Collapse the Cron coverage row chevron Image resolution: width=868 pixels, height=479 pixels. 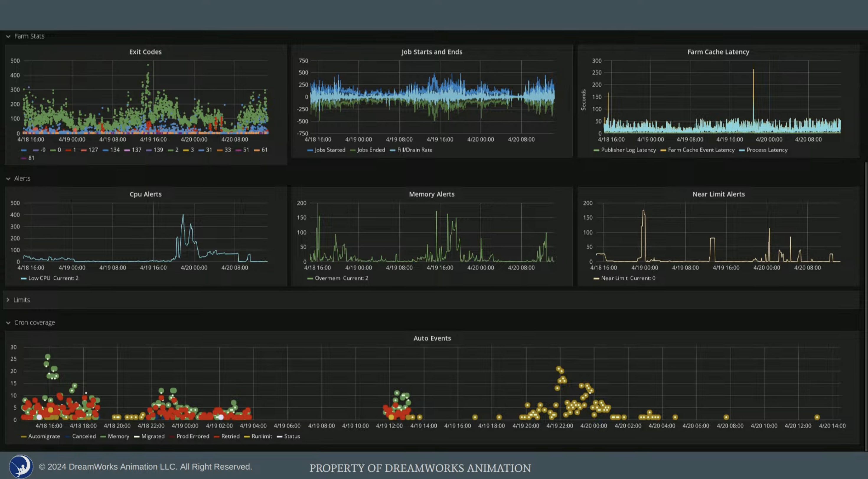8,323
